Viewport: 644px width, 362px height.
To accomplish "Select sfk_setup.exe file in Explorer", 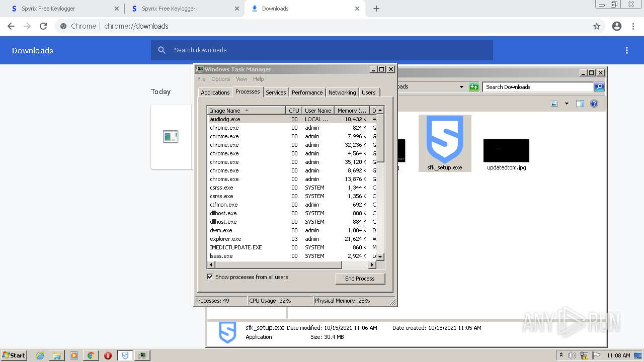I will click(x=445, y=143).
